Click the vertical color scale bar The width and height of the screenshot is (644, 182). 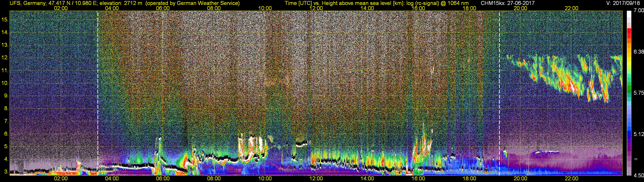pos(629,93)
